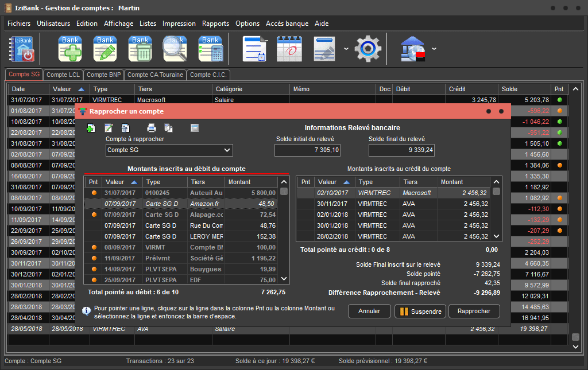Click the small calculator icon in dialog
Image resolution: width=588 pixels, height=370 pixels.
tap(195, 128)
